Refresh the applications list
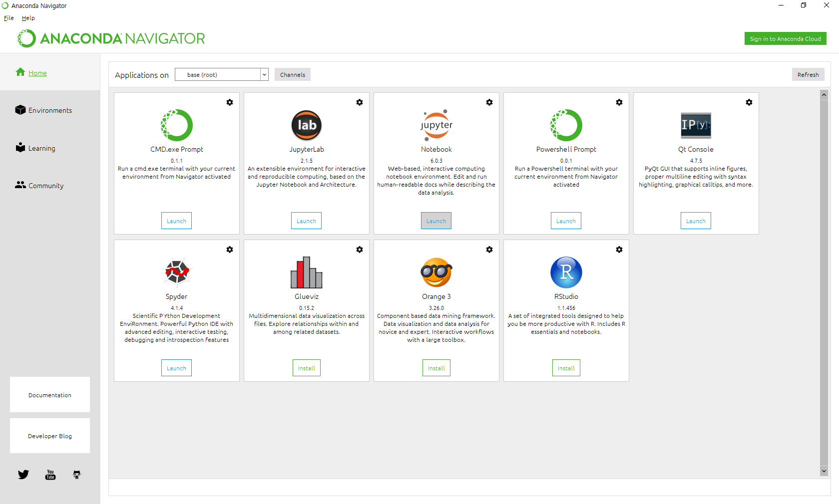This screenshot has width=839, height=504. [808, 74]
